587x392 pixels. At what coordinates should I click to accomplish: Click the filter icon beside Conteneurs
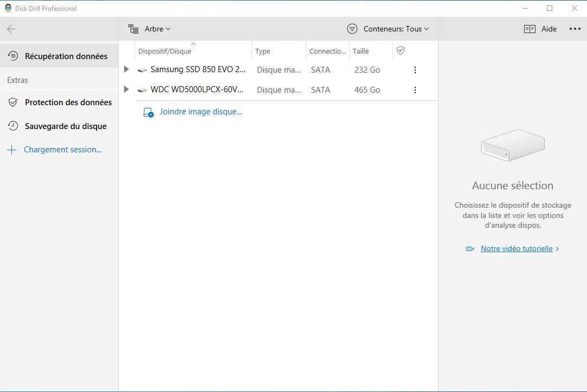point(352,29)
